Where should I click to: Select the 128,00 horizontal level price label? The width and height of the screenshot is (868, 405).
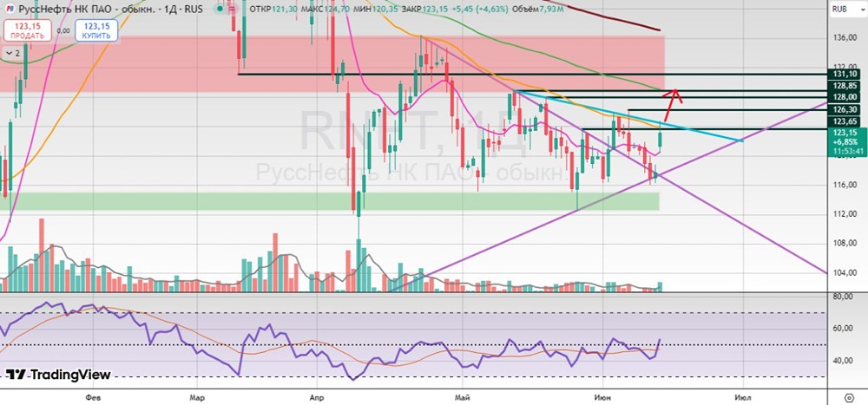pyautogui.click(x=845, y=97)
